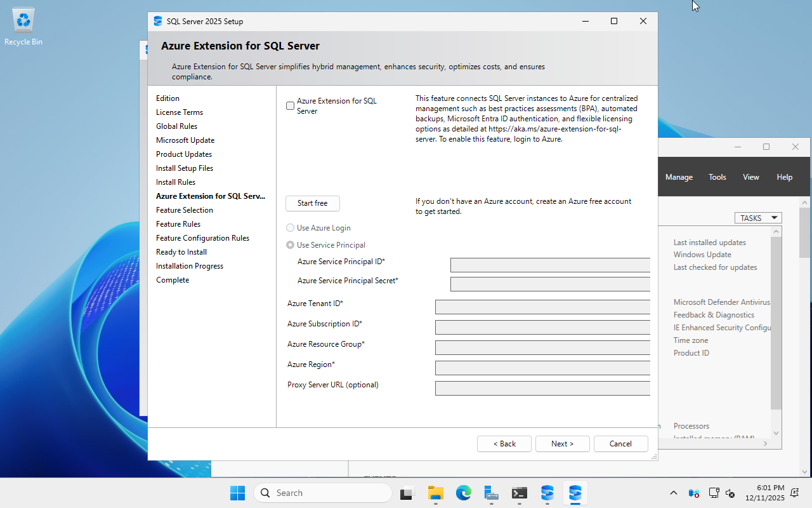Select the Use Service Principal radio button
Viewport: 812px width, 508px height.
pos(290,244)
